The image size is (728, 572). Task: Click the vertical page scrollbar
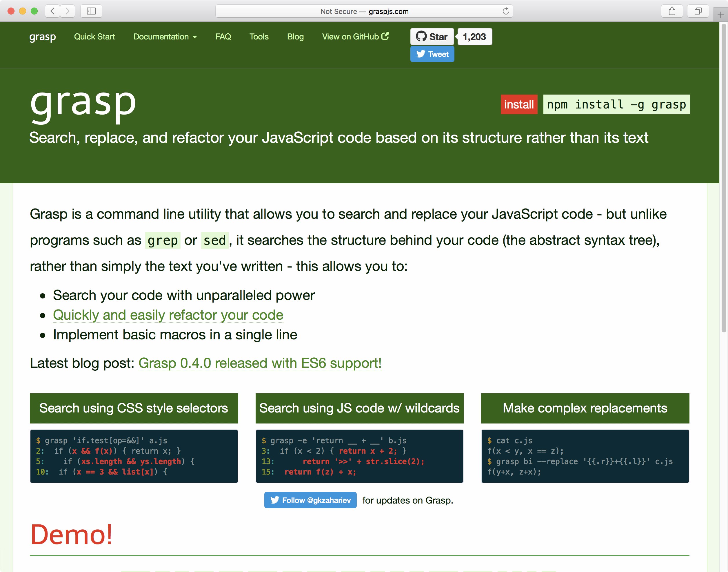[x=724, y=178]
